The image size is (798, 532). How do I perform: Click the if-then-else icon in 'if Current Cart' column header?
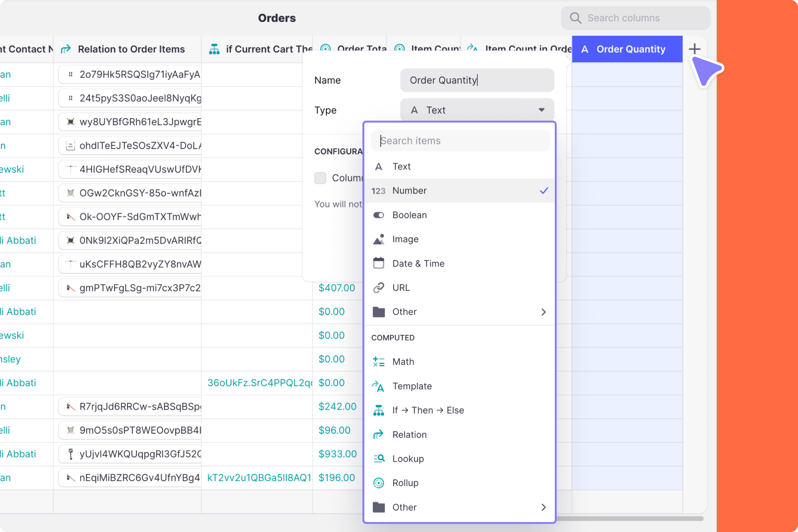click(214, 48)
